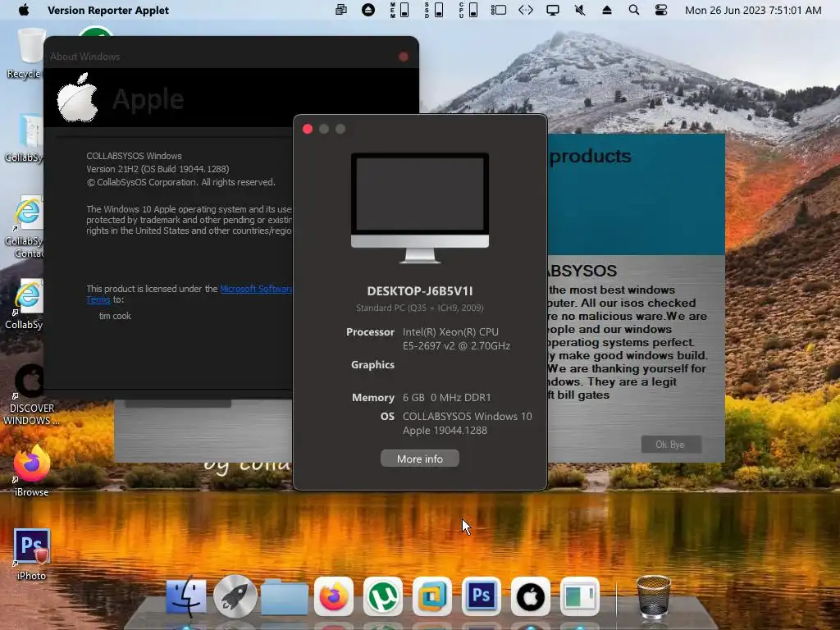The width and height of the screenshot is (840, 630).
Task: Open the Microsoft Software license link
Action: [256, 289]
